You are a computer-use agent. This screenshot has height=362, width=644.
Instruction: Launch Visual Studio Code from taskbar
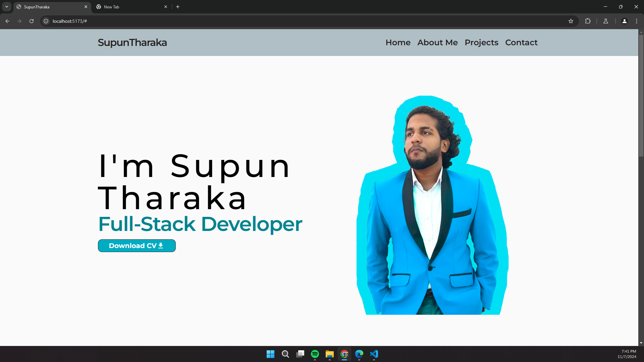(374, 354)
